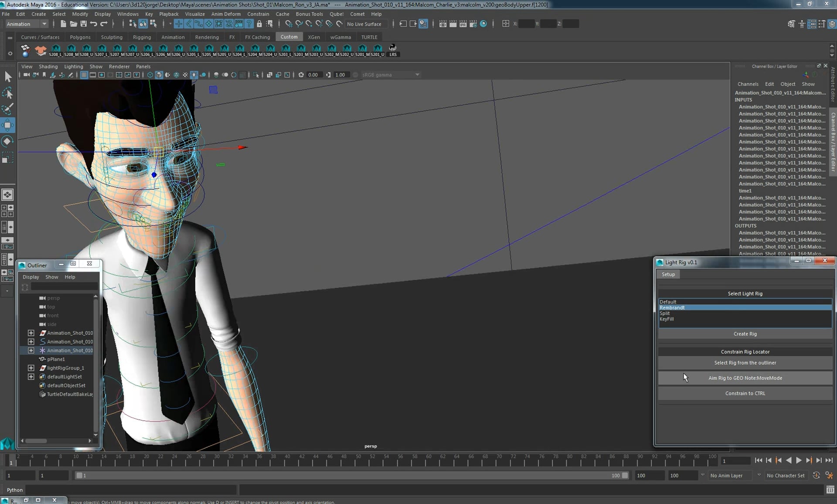This screenshot has width=837, height=504.
Task: Open the Constrain menu in the menu bar
Action: point(258,14)
